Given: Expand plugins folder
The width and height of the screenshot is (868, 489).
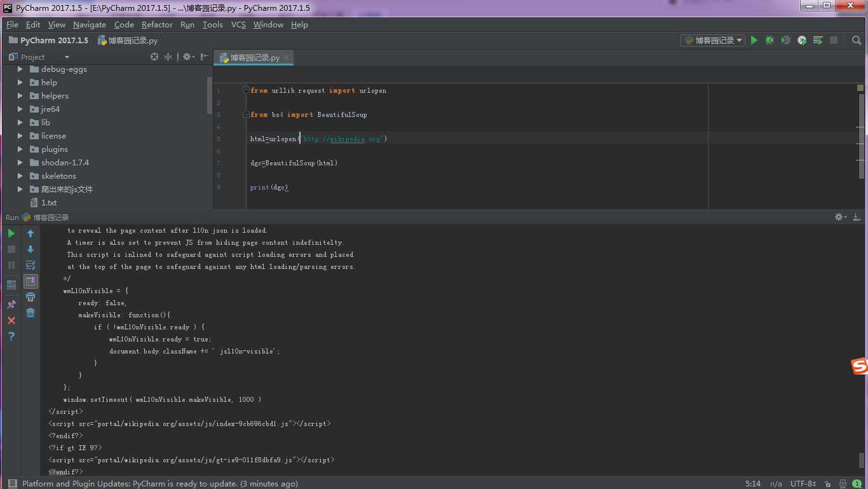Looking at the screenshot, I should (x=20, y=149).
